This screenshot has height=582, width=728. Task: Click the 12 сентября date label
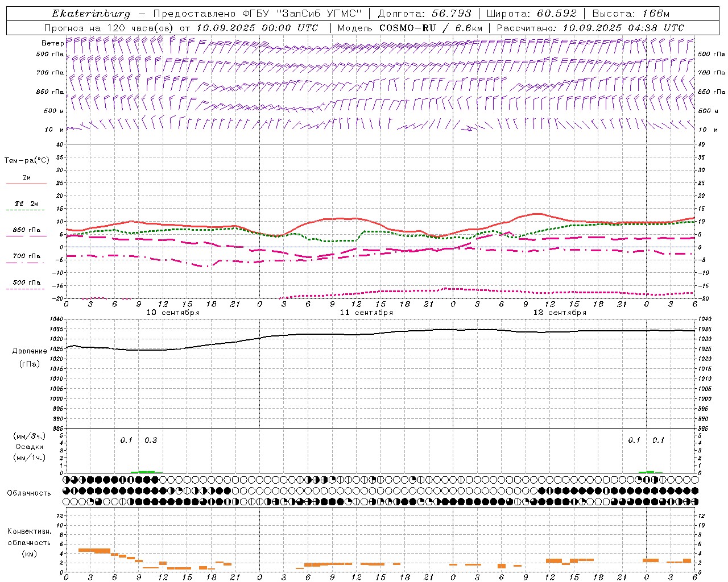pyautogui.click(x=560, y=313)
